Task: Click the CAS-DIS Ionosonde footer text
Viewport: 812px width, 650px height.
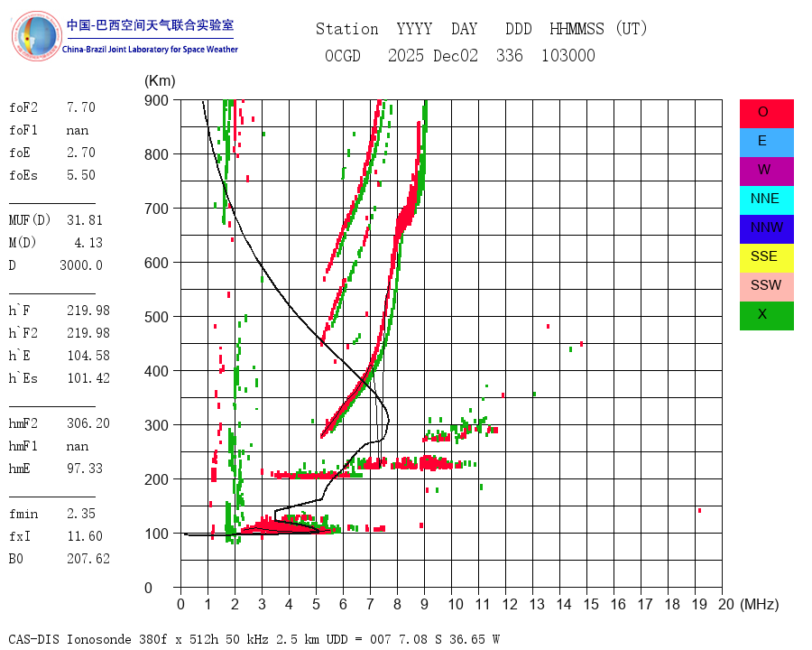Action: tap(254, 639)
